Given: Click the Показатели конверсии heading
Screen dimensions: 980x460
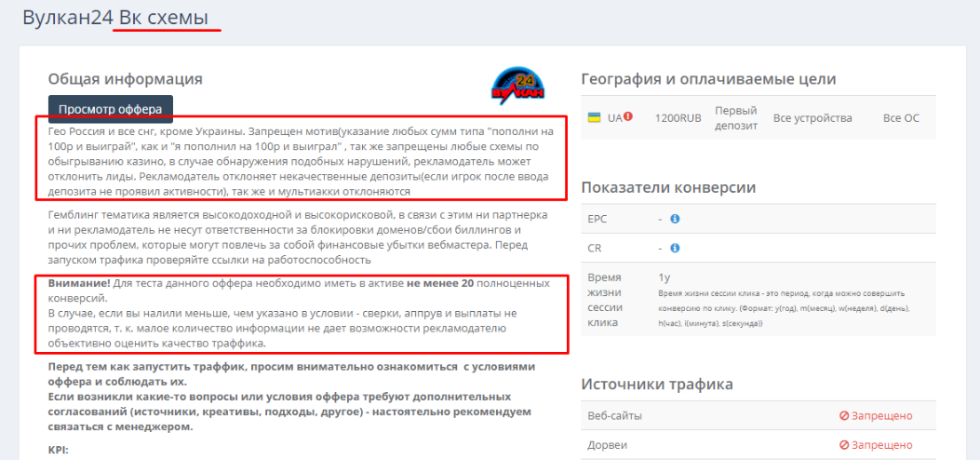Looking at the screenshot, I should pos(668,187).
